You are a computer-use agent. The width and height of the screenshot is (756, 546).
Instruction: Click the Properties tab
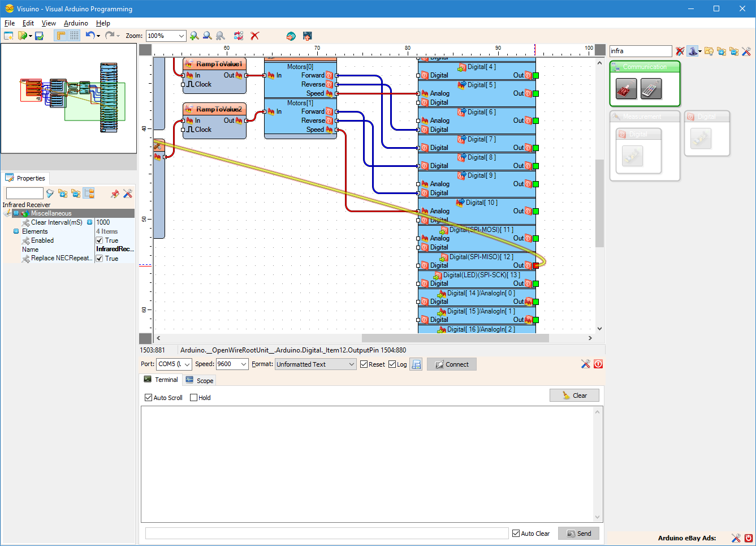(x=25, y=178)
